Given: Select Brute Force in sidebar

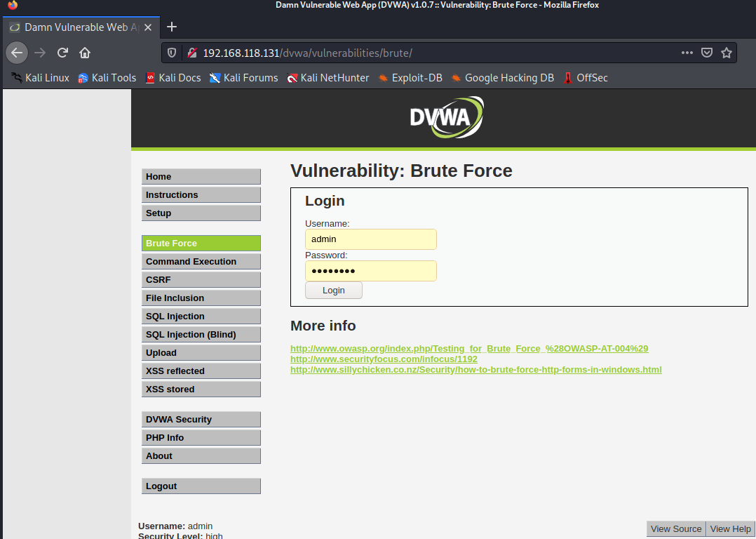Looking at the screenshot, I should (x=201, y=244).
